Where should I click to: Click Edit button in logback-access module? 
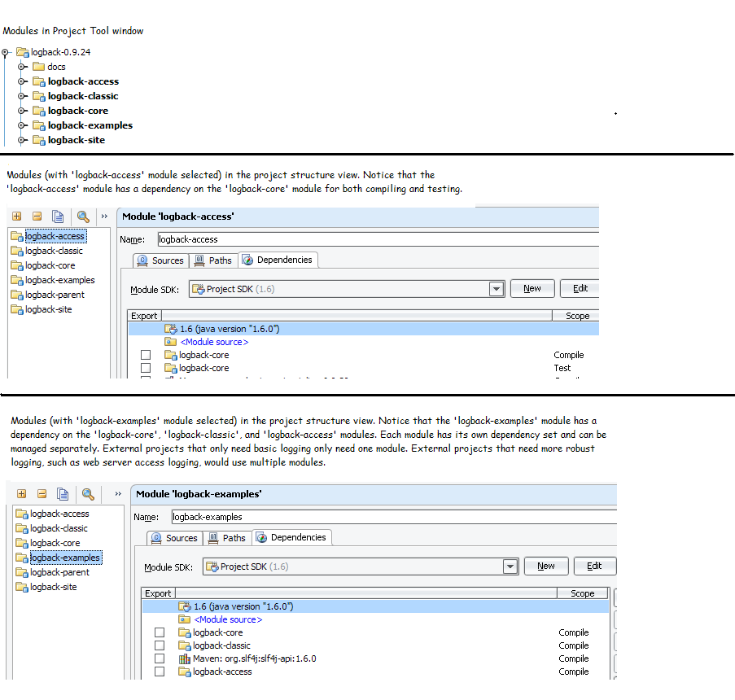point(580,288)
